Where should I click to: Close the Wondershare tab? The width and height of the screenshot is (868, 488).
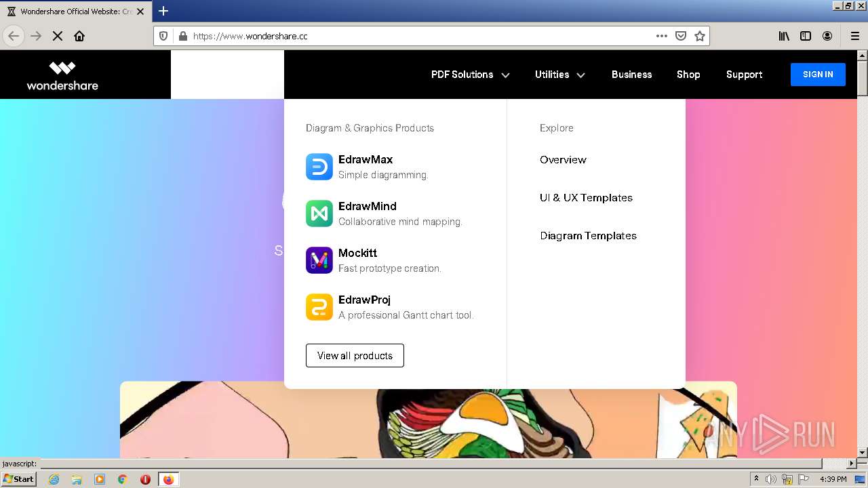[x=140, y=12]
